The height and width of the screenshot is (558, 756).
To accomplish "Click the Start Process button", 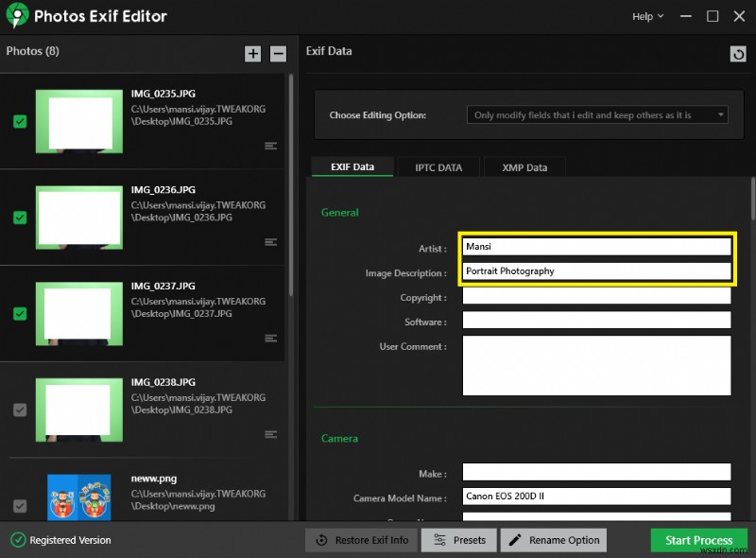I will click(698, 540).
